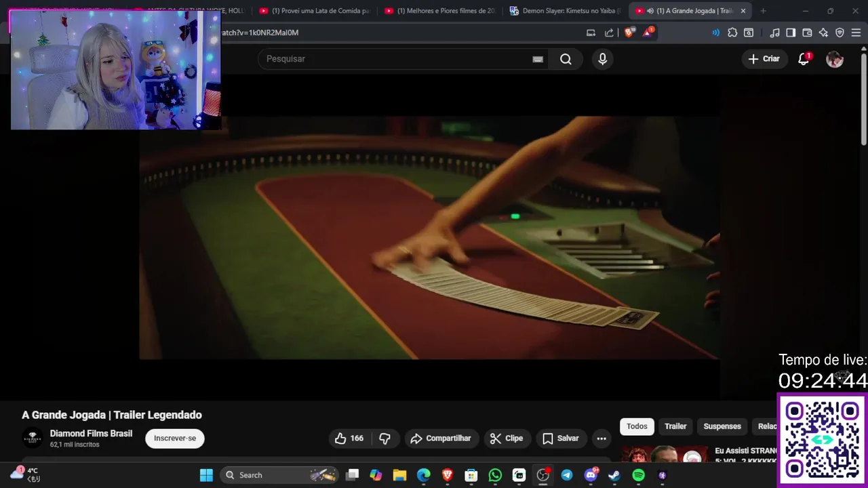This screenshot has height=488, width=868.
Task: Open the 'Eu Assisti STRANGER' recommended video thumbnail
Action: [x=665, y=454]
